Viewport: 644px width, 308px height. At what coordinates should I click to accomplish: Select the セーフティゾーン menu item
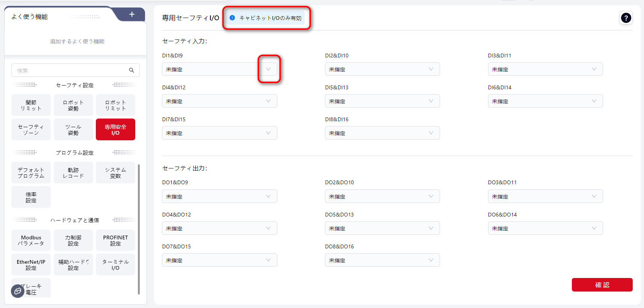tap(31, 130)
